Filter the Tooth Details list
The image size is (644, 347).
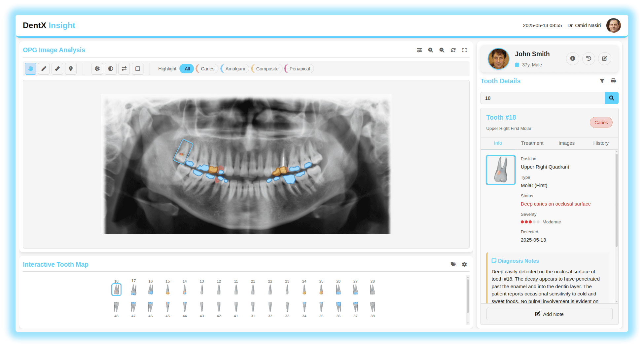coord(602,81)
